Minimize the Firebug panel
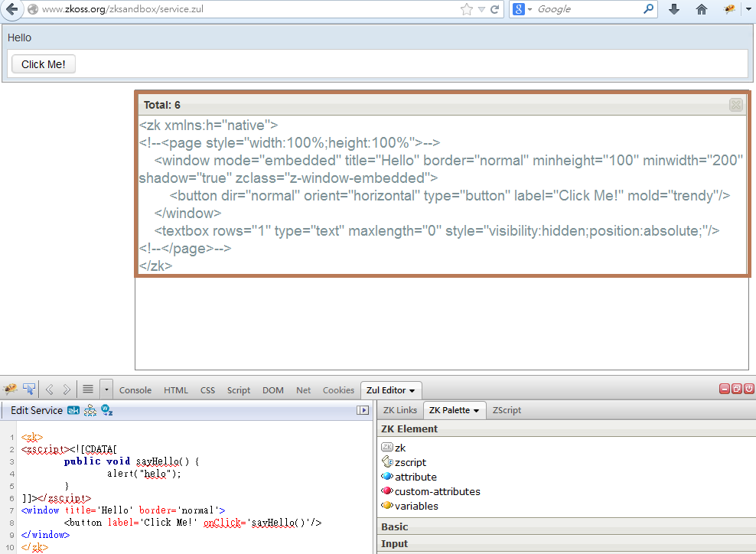This screenshot has height=554, width=756. coord(724,389)
